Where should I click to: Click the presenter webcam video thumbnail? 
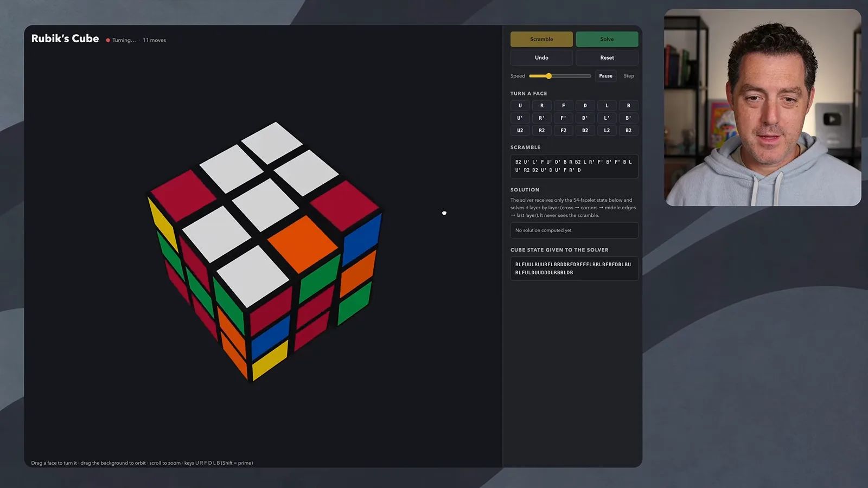pyautogui.click(x=762, y=107)
